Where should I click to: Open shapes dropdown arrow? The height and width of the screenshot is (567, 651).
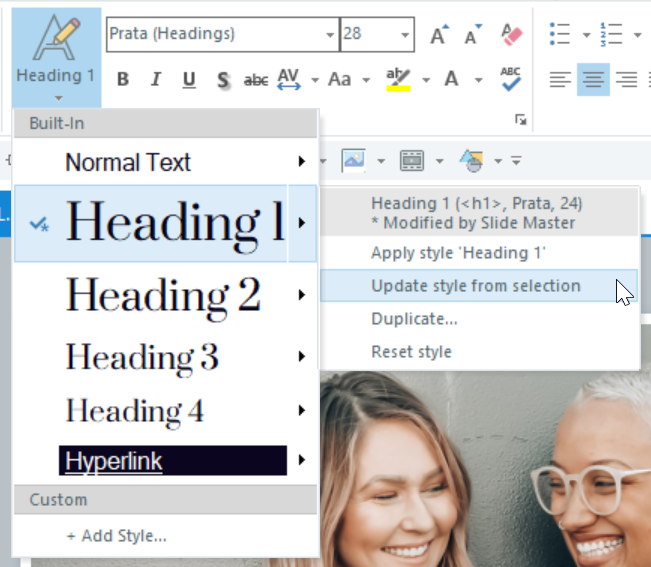tap(498, 161)
